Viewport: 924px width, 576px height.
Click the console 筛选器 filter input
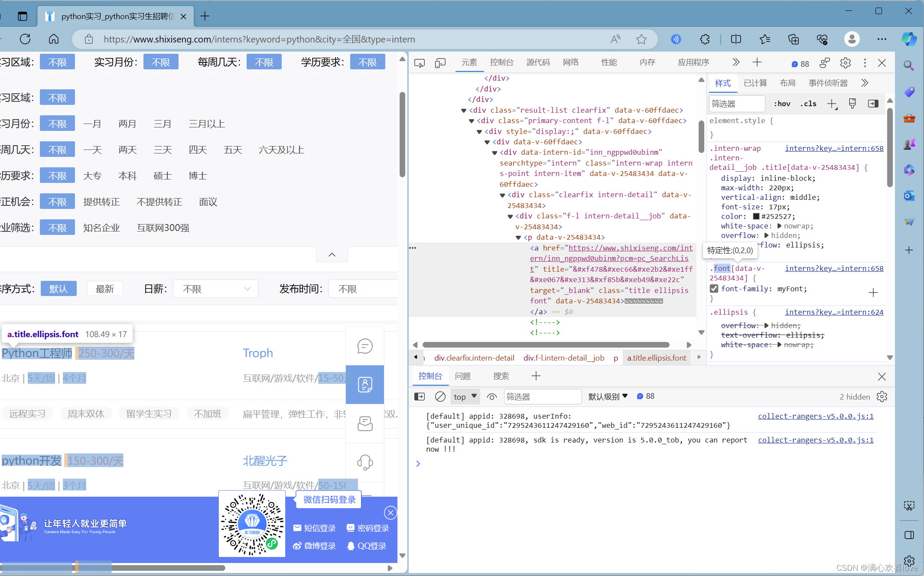point(542,397)
